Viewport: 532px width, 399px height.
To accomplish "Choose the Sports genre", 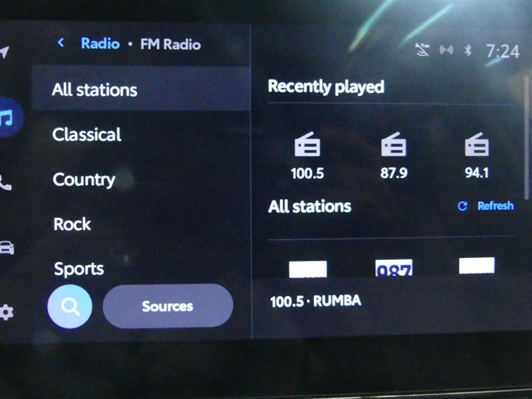I will coord(79,269).
